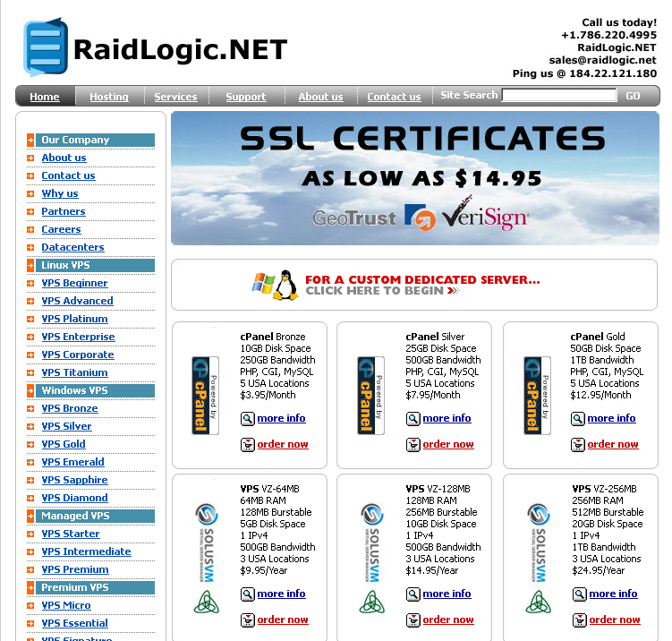Click magnifier icon beside VPS VZ-64MB more info
This screenshot has width=672, height=641.
click(247, 594)
